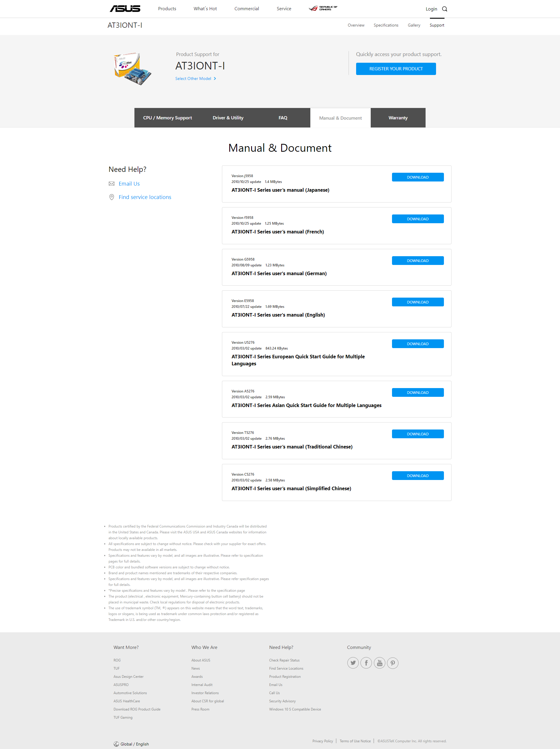The height and width of the screenshot is (749, 560).
Task: Open the Republic of Gamers logo link
Action: (x=323, y=8)
